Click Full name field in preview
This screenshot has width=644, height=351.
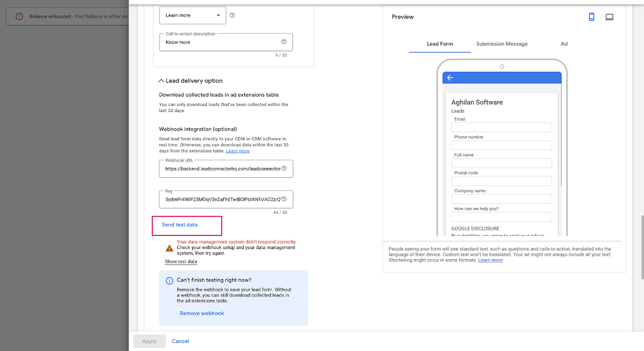pos(502,163)
